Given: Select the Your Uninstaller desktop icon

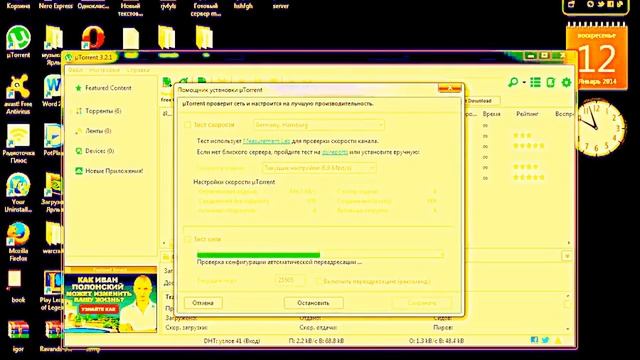Looking at the screenshot, I should click(x=18, y=193).
